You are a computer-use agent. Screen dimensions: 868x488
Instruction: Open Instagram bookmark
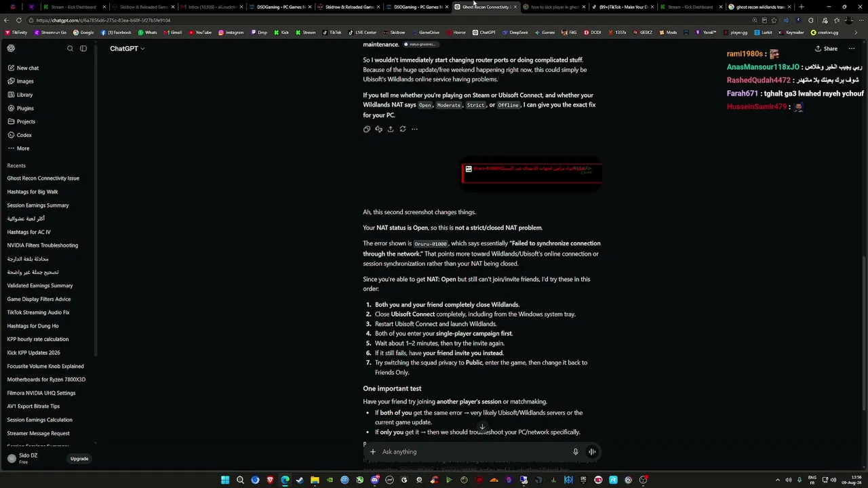coord(231,33)
